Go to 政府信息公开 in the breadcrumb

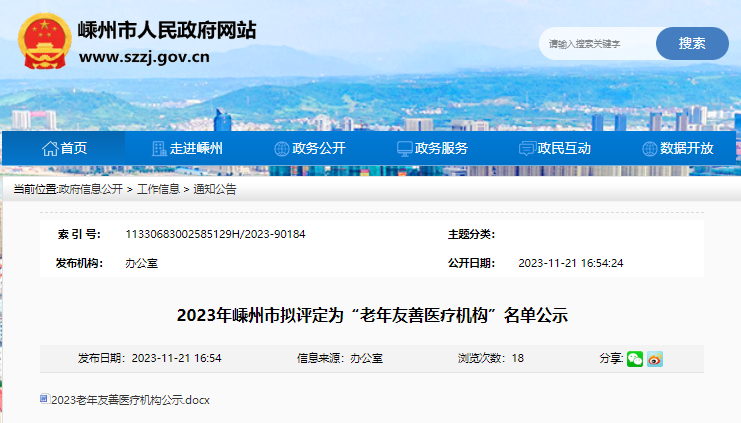90,189
